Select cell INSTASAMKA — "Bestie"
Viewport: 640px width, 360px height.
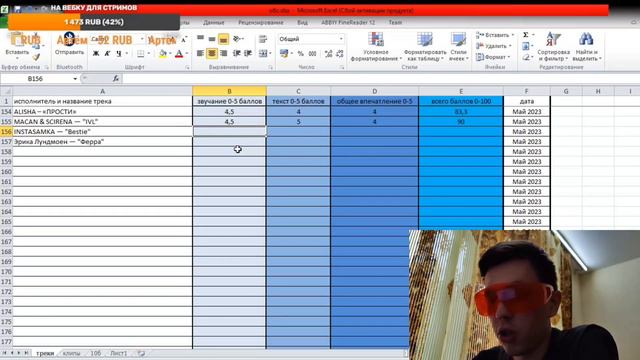[102, 131]
